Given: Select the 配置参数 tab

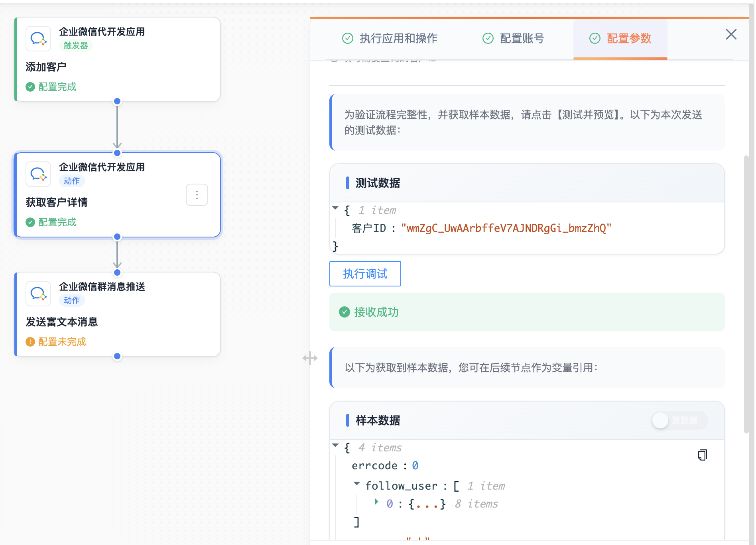Looking at the screenshot, I should click(x=620, y=38).
